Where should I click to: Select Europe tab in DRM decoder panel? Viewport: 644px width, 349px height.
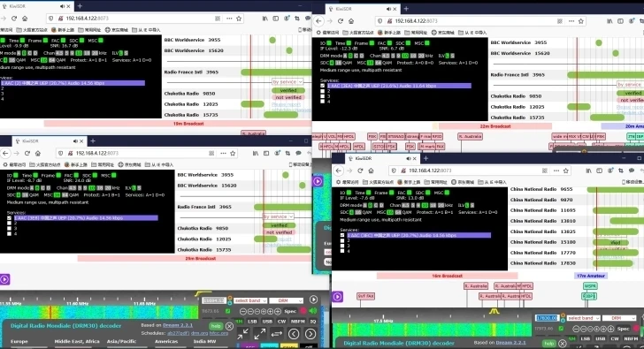click(19, 342)
